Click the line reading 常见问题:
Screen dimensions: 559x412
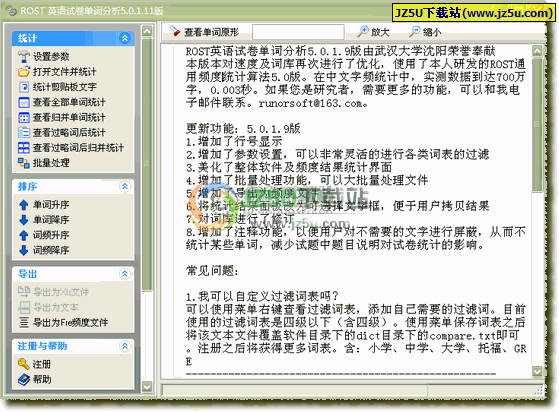(x=212, y=271)
